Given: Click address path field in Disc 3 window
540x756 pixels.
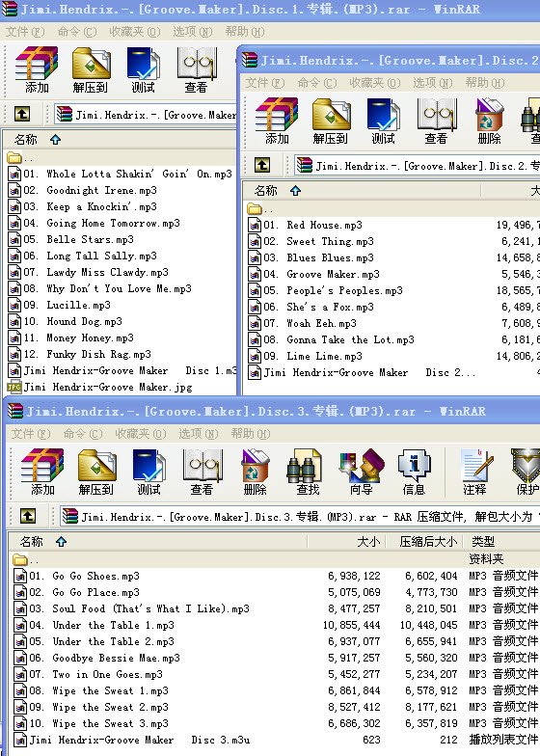Looking at the screenshot, I should pyautogui.click(x=300, y=517).
